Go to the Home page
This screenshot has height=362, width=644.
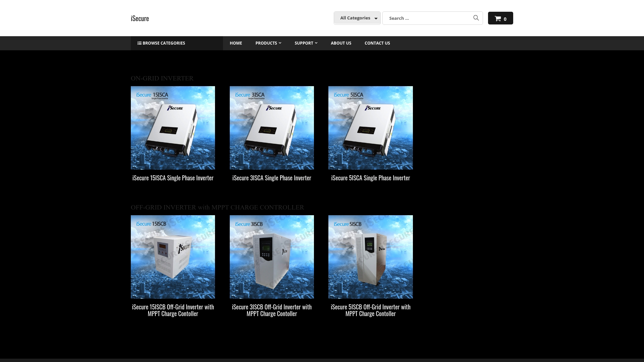(x=236, y=43)
